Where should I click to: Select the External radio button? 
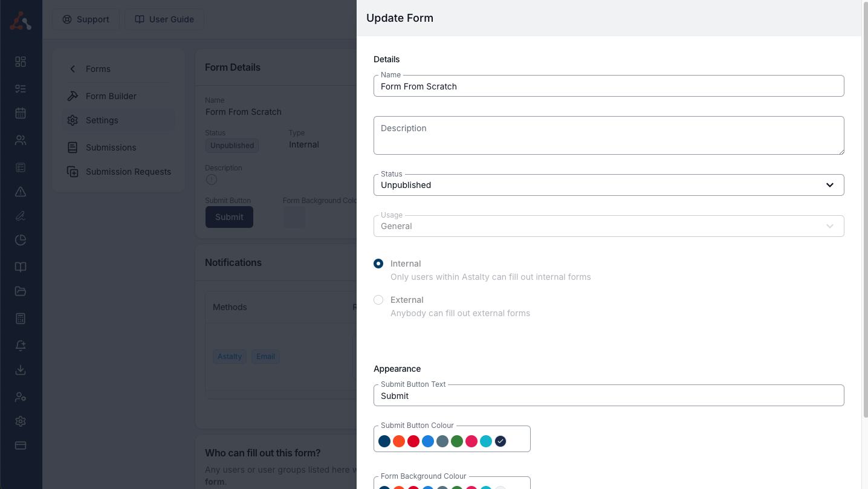[x=378, y=300]
